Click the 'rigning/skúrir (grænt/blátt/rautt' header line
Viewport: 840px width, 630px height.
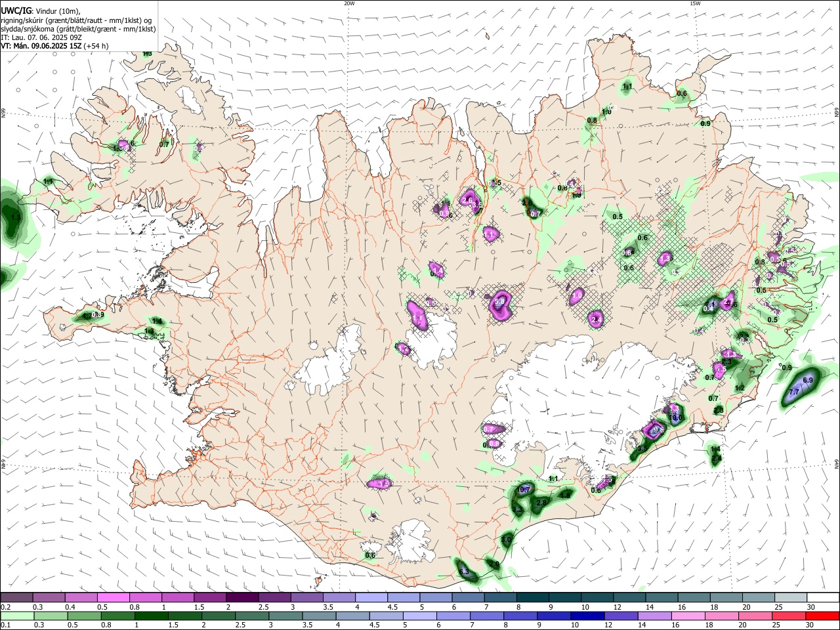point(77,19)
